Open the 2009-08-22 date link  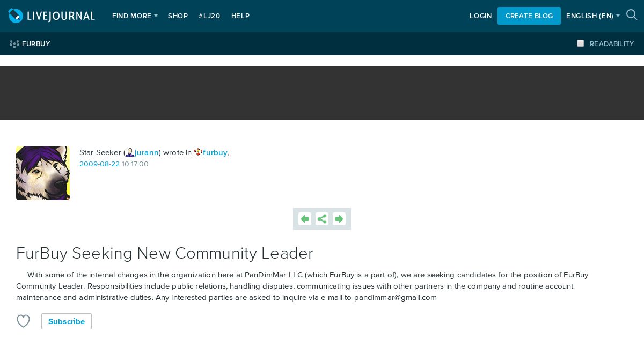click(x=99, y=164)
